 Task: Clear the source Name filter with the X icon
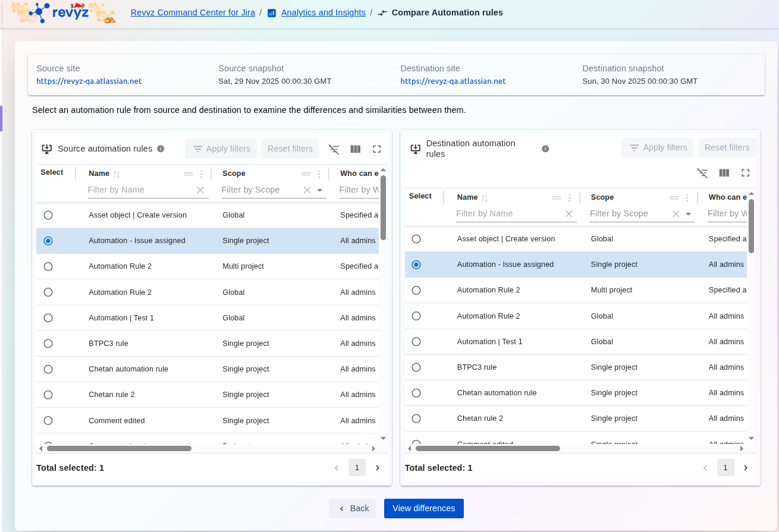pos(200,190)
